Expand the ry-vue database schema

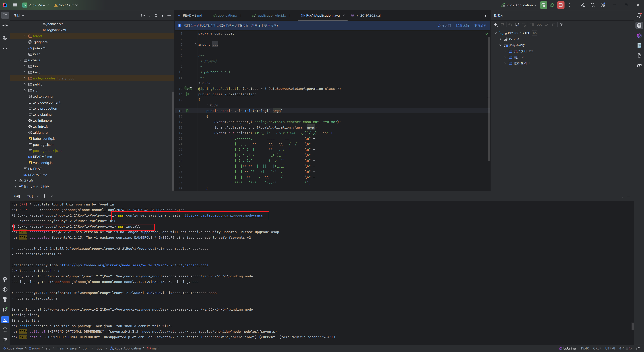(x=500, y=39)
